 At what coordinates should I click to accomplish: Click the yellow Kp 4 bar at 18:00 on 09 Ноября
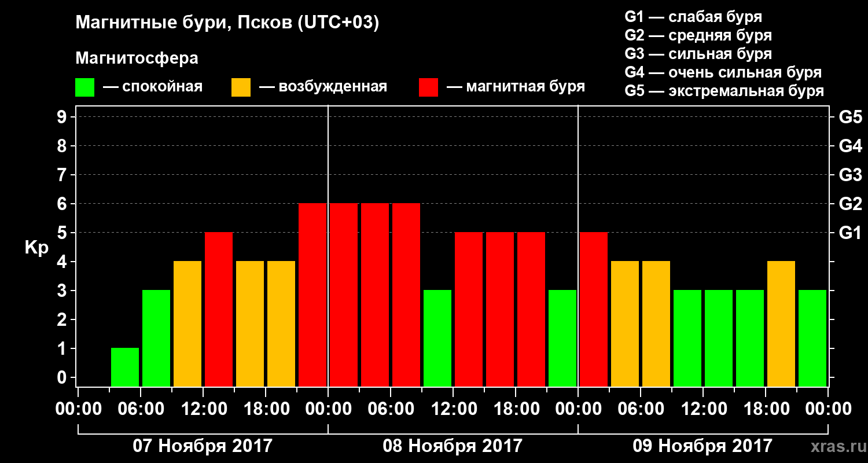click(781, 324)
